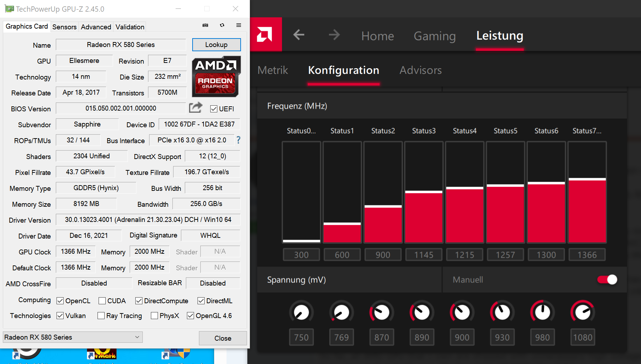Click the red AMD logo in Radeon Software
641x364 pixels.
click(x=266, y=34)
